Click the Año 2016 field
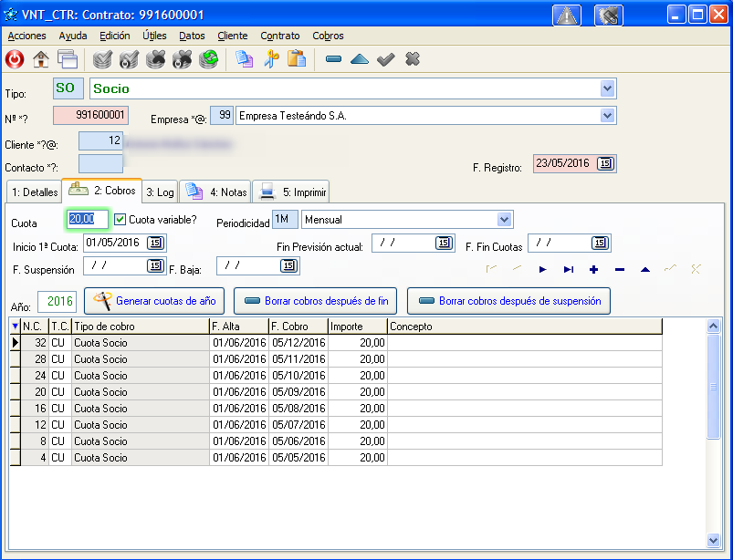 (57, 301)
